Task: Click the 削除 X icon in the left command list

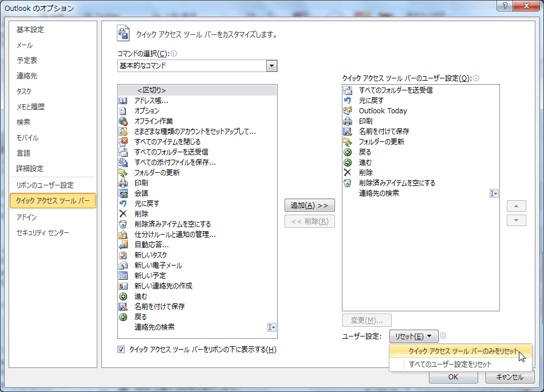Action: (123, 214)
